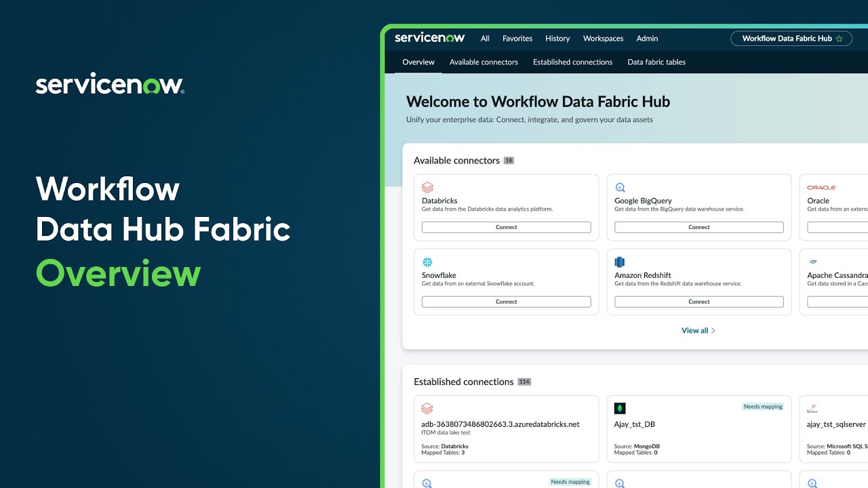
Task: Click the MongoDB leaf icon on Ajay_tst_DB card
Action: (x=620, y=408)
